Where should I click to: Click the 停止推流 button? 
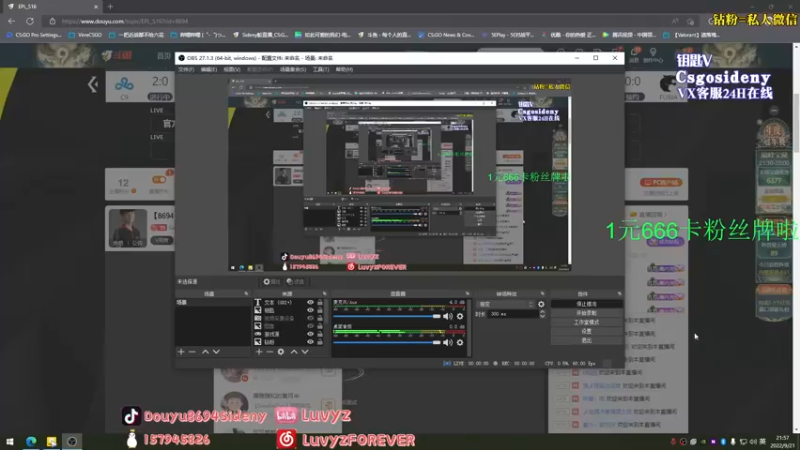tap(586, 304)
